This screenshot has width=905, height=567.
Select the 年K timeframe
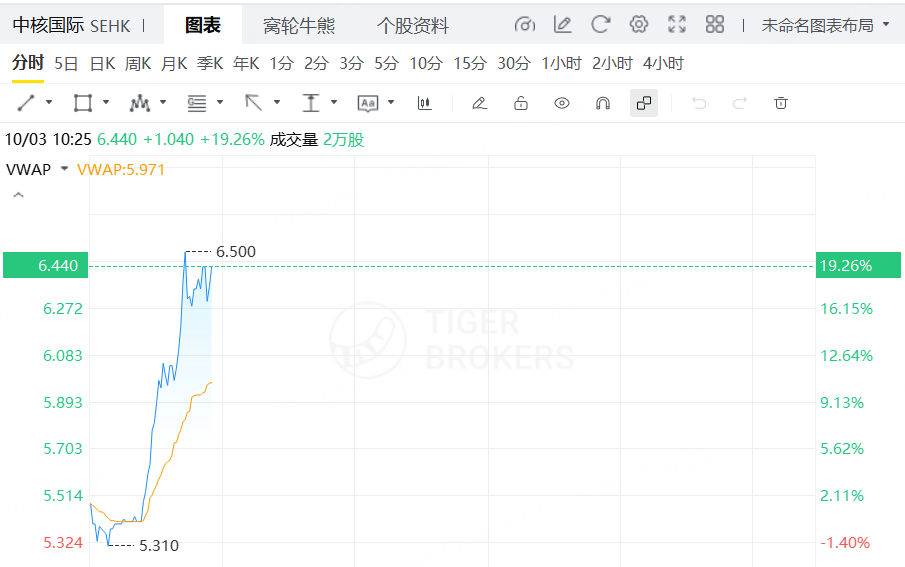click(x=246, y=63)
